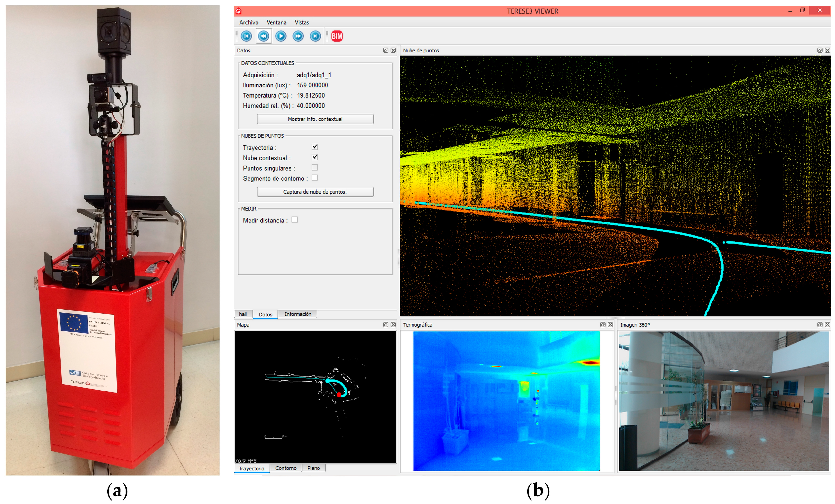Click the skip-to-end playback icon

click(315, 36)
